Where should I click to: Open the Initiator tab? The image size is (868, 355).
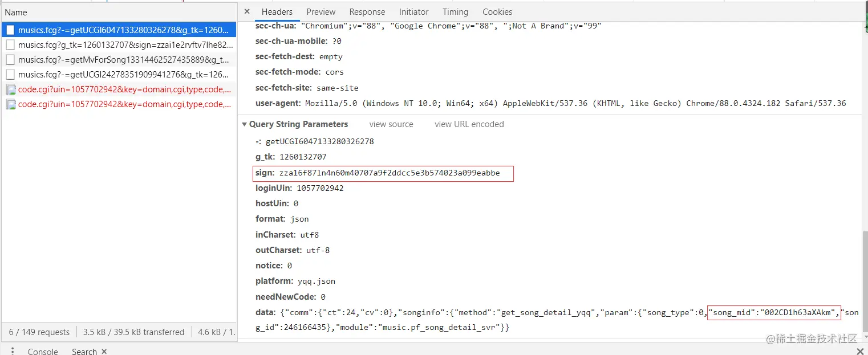pyautogui.click(x=414, y=11)
